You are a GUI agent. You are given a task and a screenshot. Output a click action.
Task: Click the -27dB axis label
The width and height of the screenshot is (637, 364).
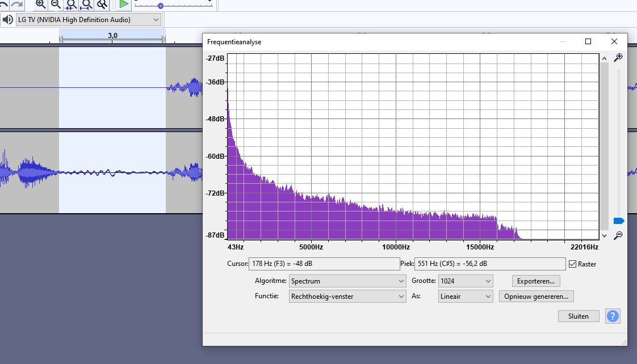pos(215,58)
